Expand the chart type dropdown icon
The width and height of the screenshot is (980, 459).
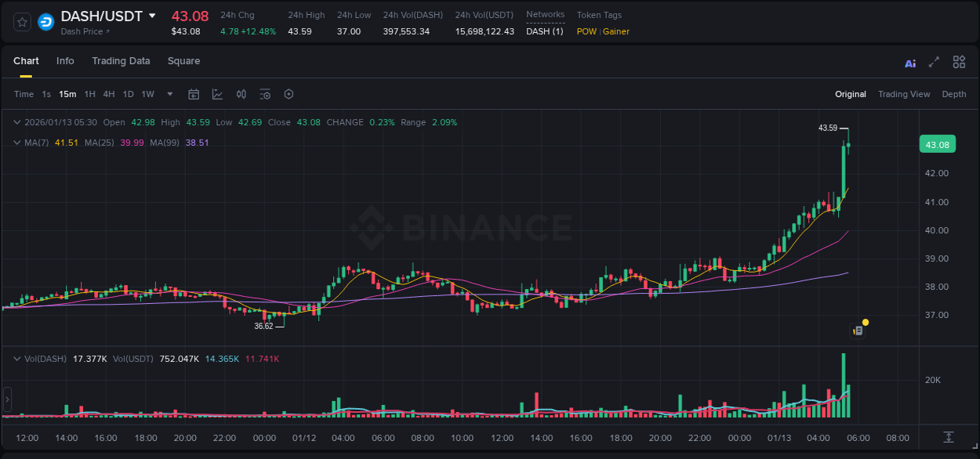[x=216, y=94]
